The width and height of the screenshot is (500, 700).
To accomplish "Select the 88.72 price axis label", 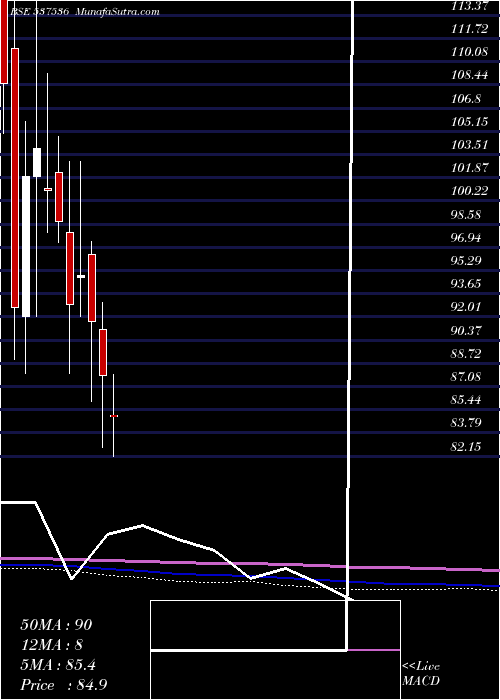I will (x=466, y=354).
